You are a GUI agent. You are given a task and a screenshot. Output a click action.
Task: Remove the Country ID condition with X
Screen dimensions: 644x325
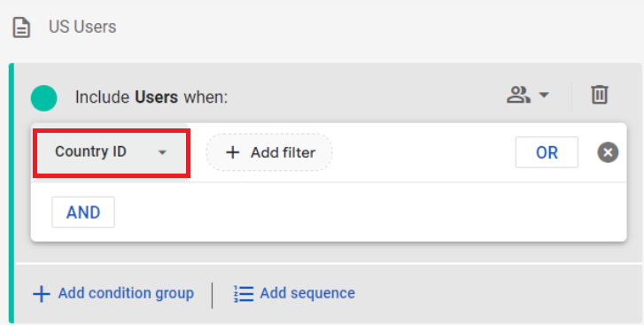coord(608,152)
